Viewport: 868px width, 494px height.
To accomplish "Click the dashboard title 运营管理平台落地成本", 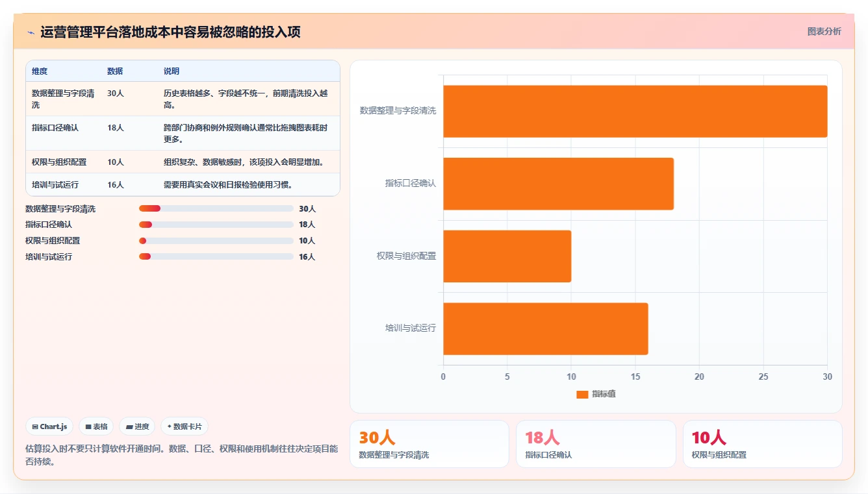I will [170, 32].
